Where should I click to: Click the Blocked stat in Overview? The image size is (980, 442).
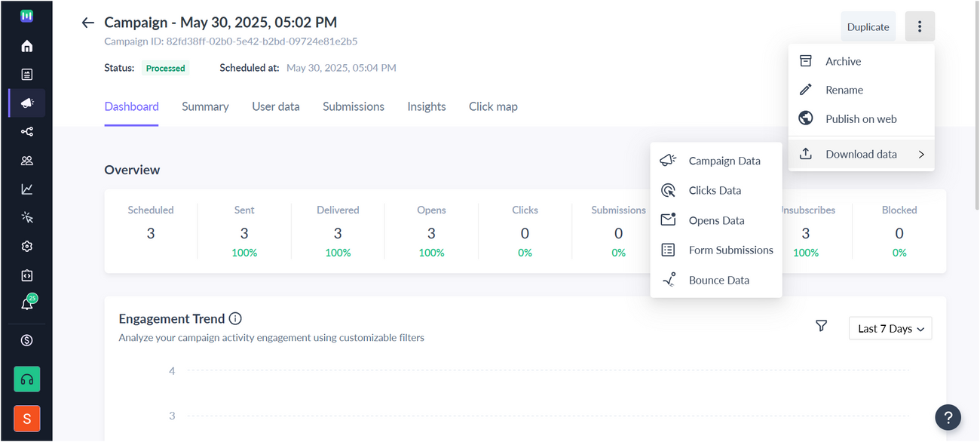coord(899,231)
